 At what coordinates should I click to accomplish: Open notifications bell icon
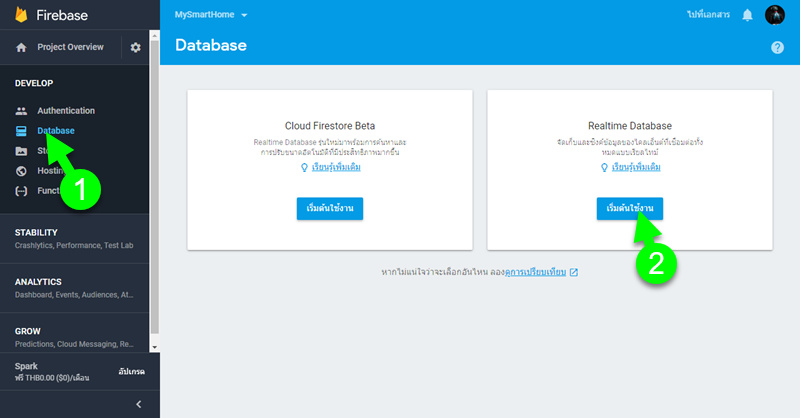pyautogui.click(x=747, y=15)
